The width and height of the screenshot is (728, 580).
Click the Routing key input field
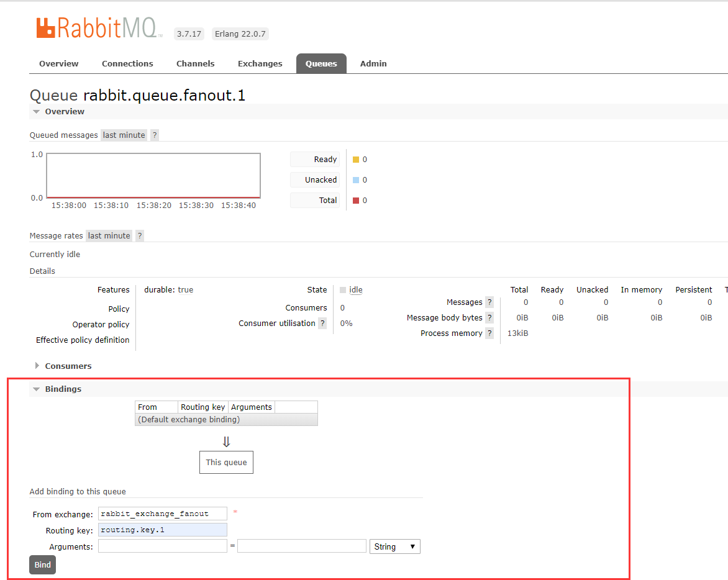pos(163,530)
